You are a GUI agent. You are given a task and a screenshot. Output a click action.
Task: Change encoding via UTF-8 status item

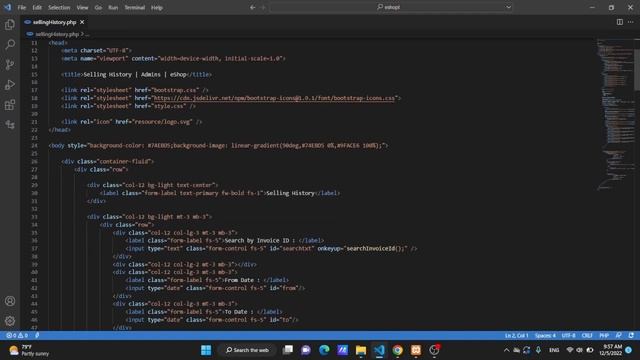tap(569, 336)
